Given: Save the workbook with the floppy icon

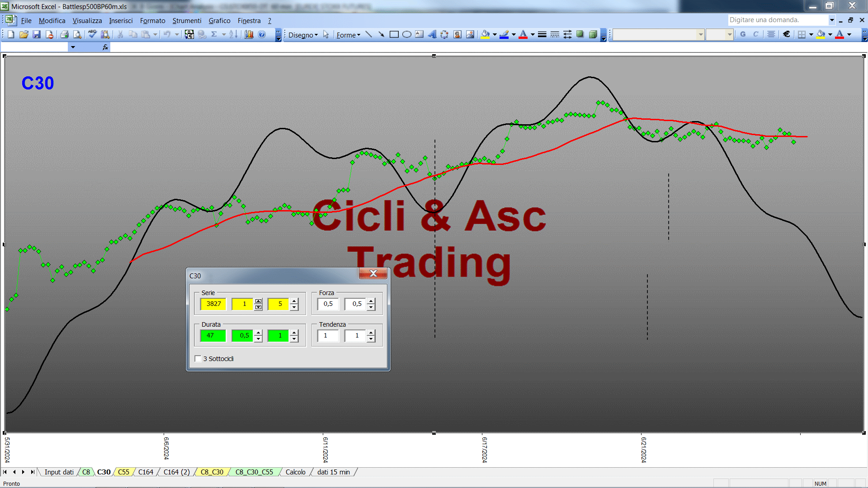Looking at the screenshot, I should click(37, 34).
